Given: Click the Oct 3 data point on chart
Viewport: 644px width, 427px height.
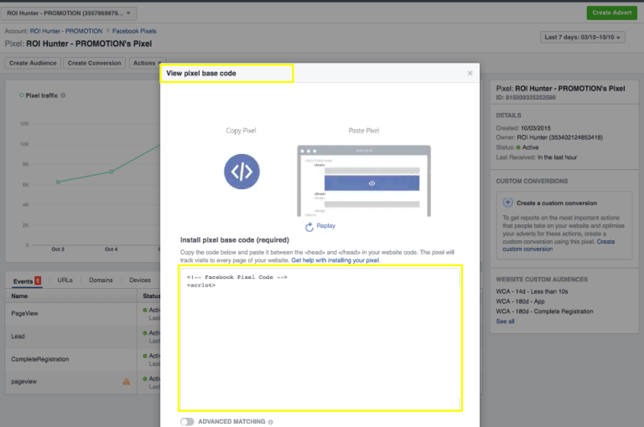Looking at the screenshot, I should tap(58, 182).
